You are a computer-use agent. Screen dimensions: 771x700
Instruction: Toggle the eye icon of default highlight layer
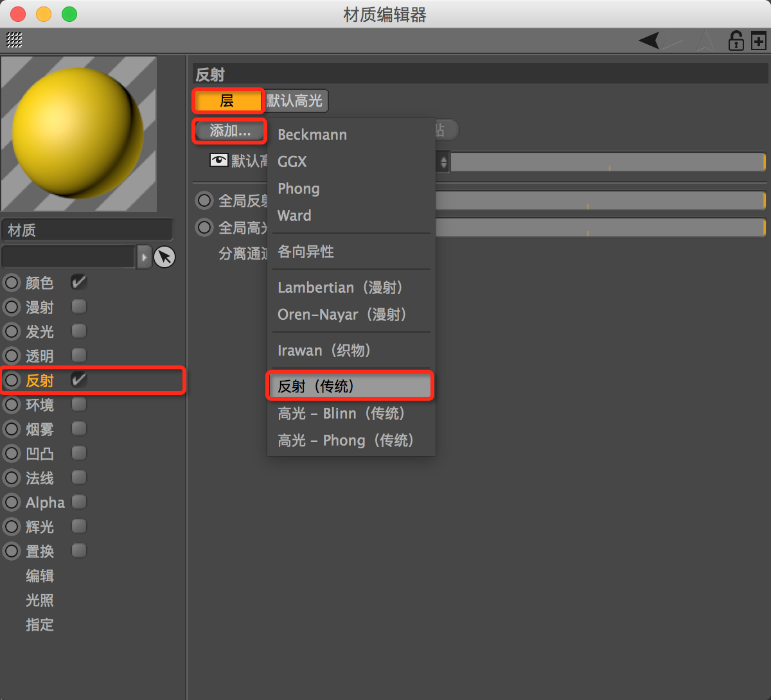(219, 160)
